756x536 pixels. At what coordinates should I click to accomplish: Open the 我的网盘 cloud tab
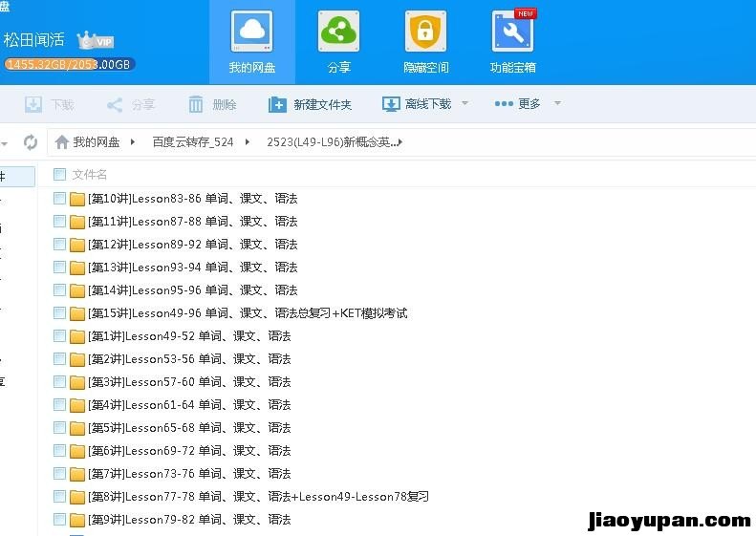click(x=251, y=42)
